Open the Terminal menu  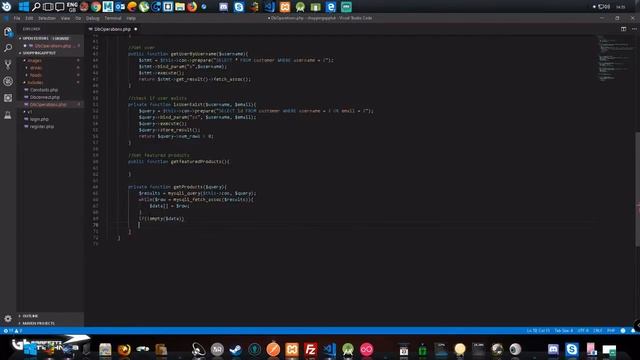pyautogui.click(x=113, y=18)
